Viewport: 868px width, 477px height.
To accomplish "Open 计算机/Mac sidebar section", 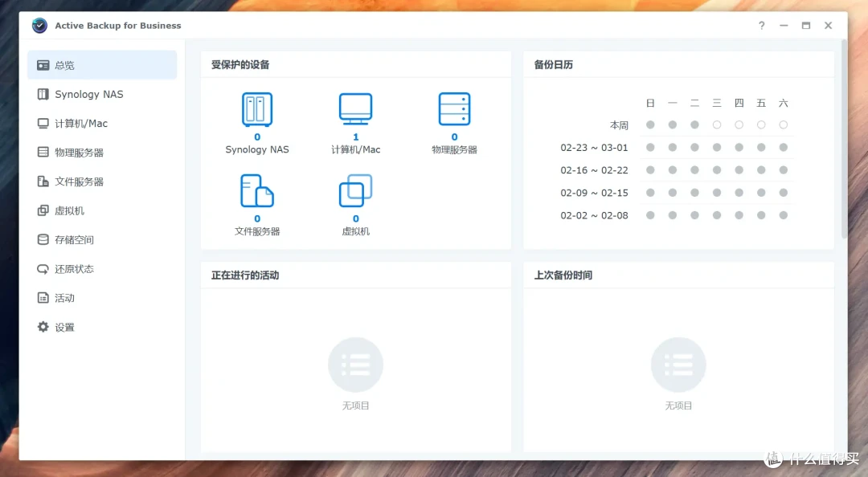I will pyautogui.click(x=102, y=124).
